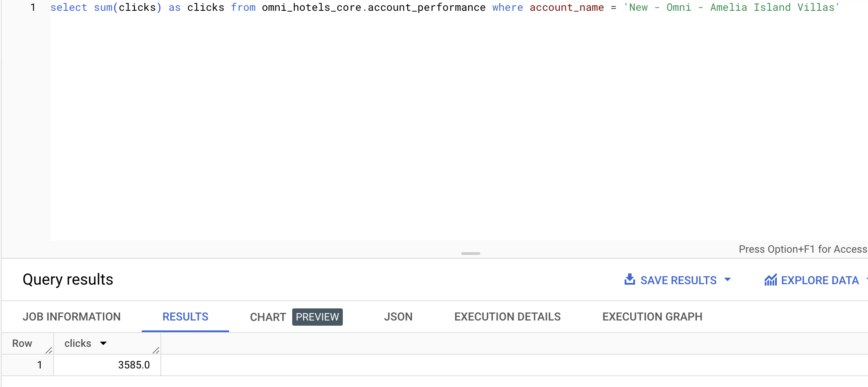Image resolution: width=868 pixels, height=387 pixels.
Task: Click line number 1 in the editor gutter
Action: pyautogui.click(x=33, y=7)
